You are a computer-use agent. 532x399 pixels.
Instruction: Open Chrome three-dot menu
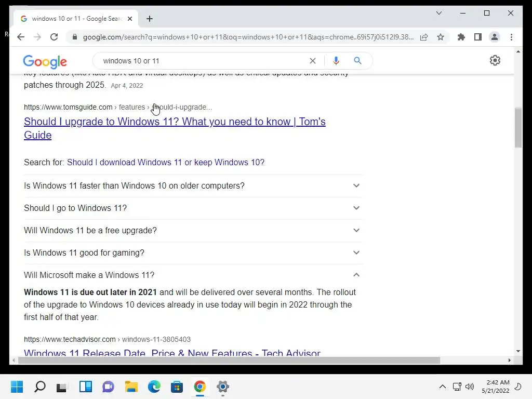click(511, 37)
